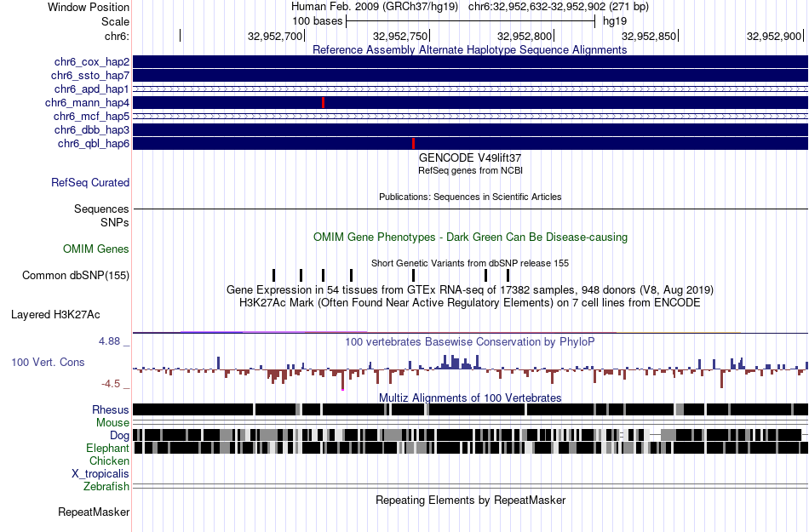Click the Layered H3K27Ac track label

(55, 314)
